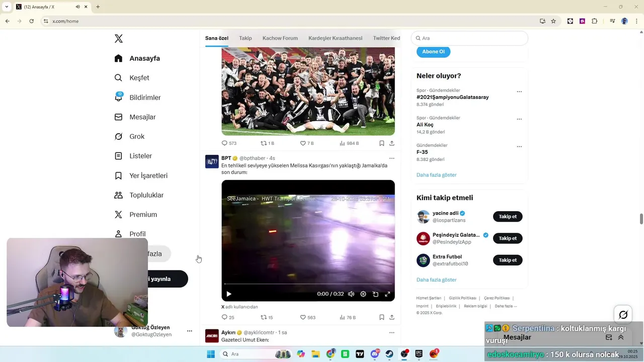The width and height of the screenshot is (644, 362).
Task: Switch to the Takip tab
Action: tap(246, 38)
